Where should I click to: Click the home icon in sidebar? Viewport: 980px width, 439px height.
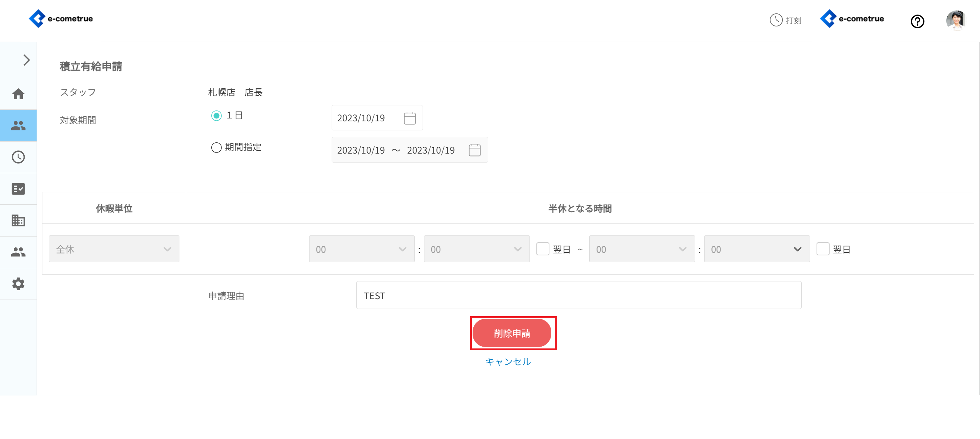coord(18,94)
